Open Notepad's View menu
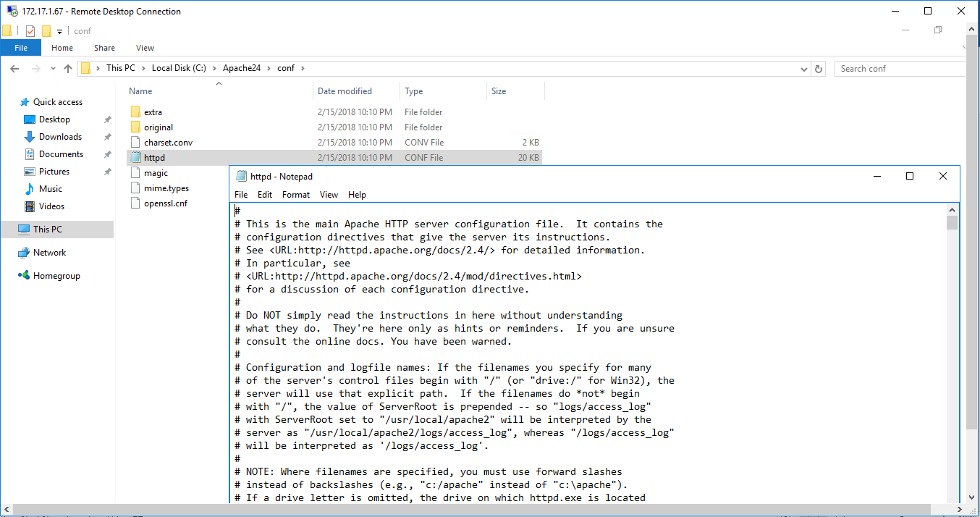Viewport: 980px width, 517px height. tap(329, 195)
